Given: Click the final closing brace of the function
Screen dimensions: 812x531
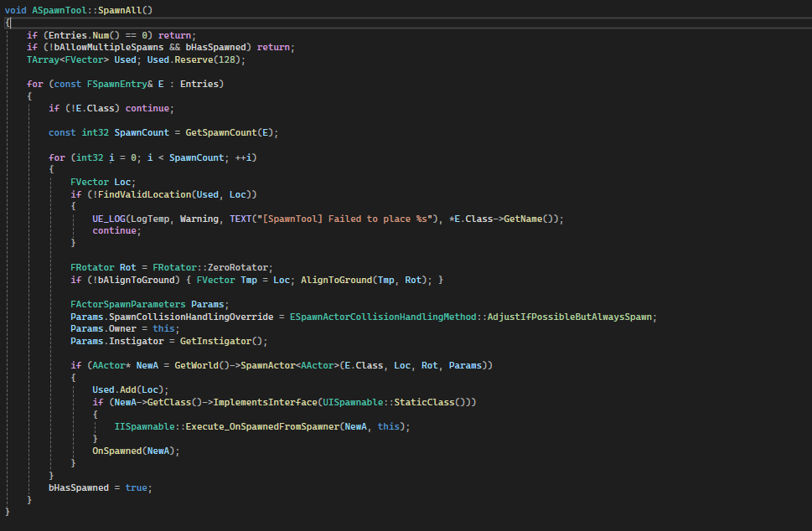Looking at the screenshot, I should coord(8,512).
